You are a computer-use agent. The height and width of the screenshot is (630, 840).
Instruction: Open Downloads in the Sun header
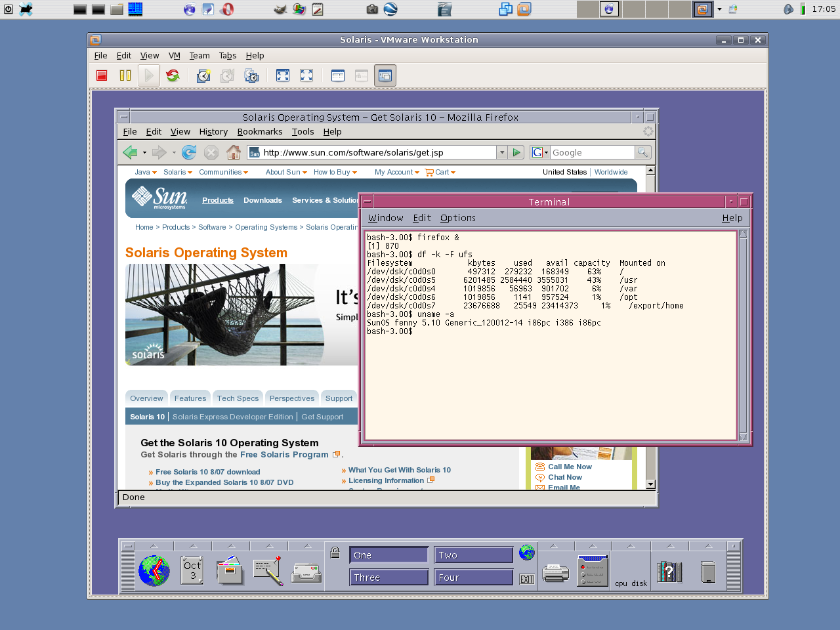[x=262, y=200]
